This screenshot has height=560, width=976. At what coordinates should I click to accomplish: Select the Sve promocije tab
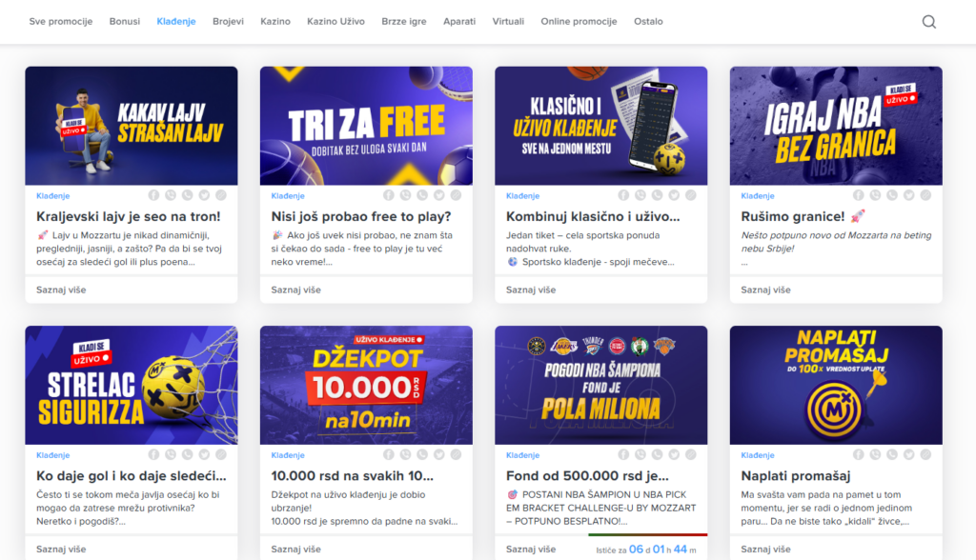click(60, 21)
